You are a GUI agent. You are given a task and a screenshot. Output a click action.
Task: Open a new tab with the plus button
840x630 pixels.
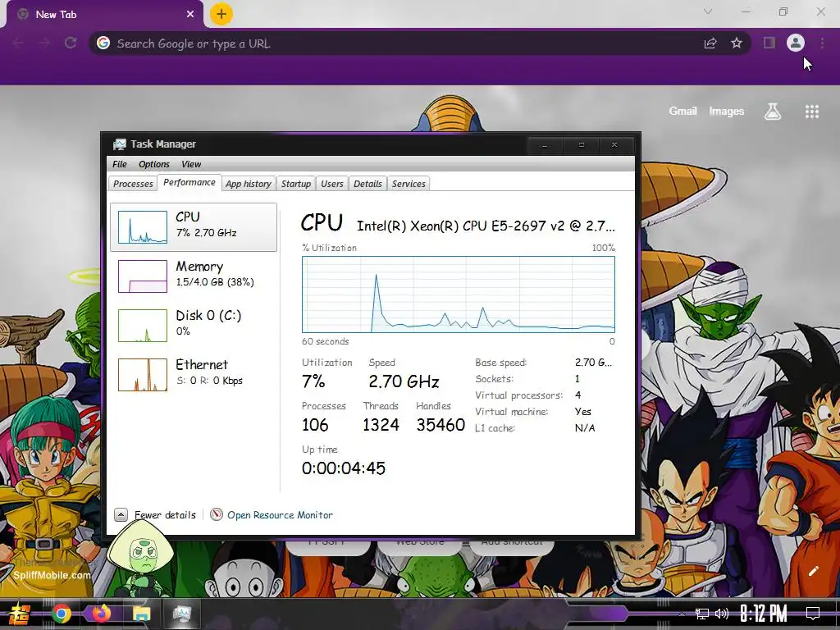coord(221,14)
